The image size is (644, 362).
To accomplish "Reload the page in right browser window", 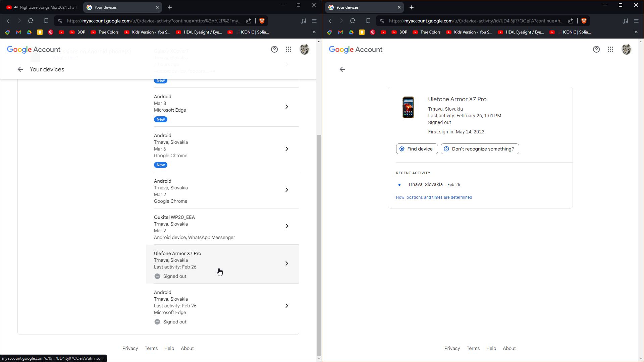I will pyautogui.click(x=353, y=21).
